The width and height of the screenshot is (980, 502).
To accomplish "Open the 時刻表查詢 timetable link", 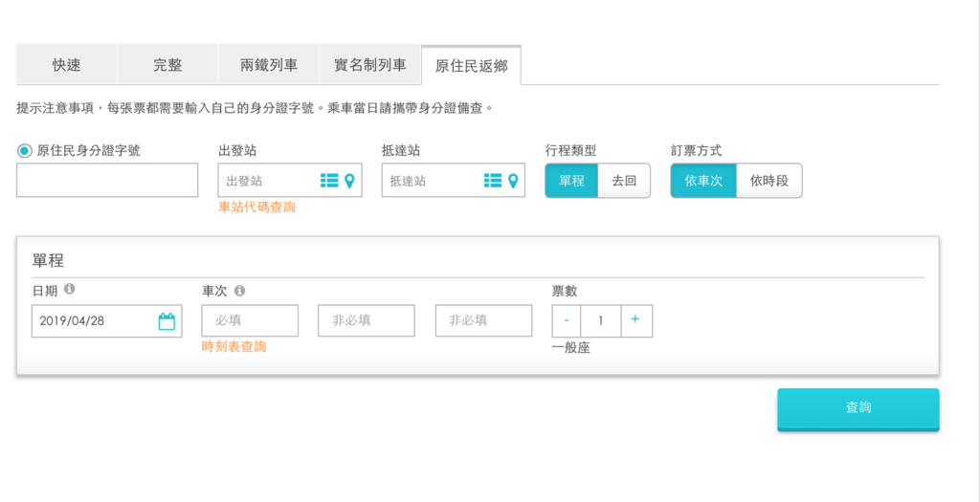I will pyautogui.click(x=234, y=347).
